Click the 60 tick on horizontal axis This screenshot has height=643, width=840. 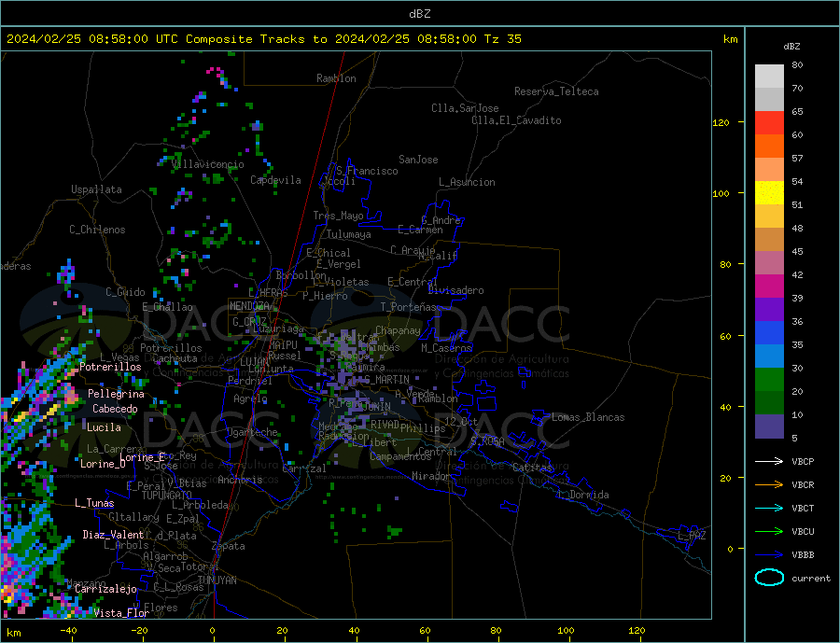(x=425, y=631)
